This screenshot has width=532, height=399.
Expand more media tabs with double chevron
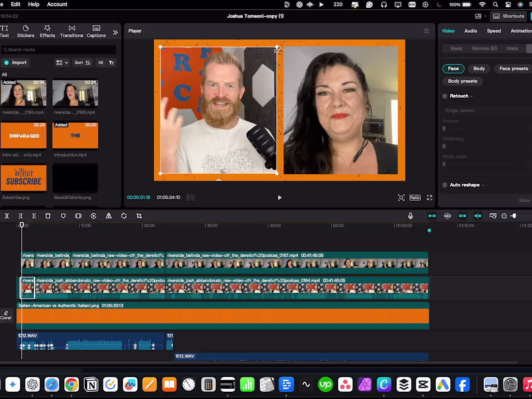point(115,32)
